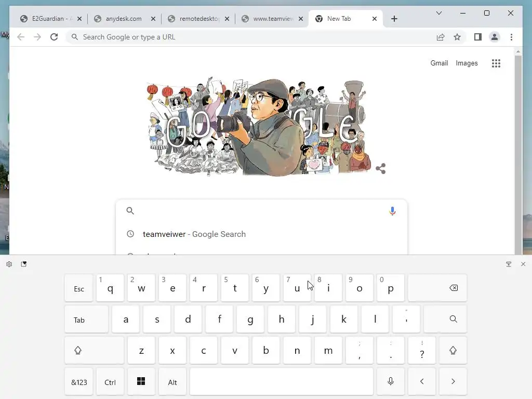Bookmark this tab with the star icon
Viewport: 532px width, 399px height.
click(x=457, y=37)
